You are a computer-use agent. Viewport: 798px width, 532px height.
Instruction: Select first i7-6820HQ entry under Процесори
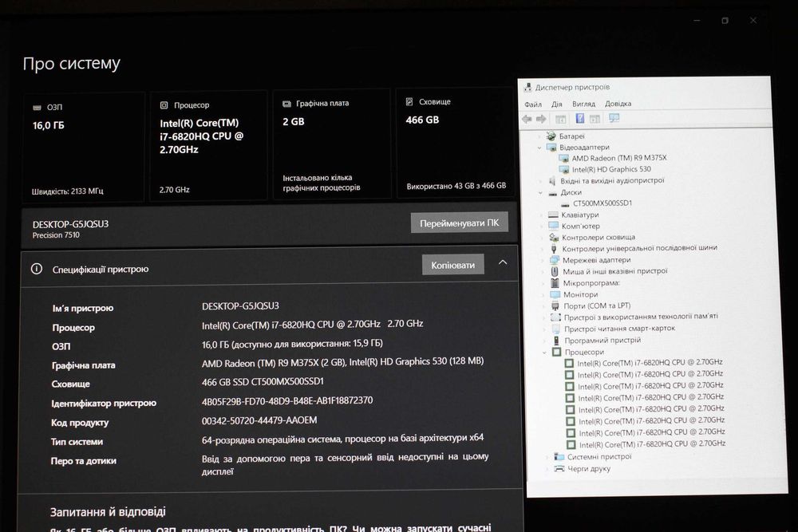pos(650,363)
